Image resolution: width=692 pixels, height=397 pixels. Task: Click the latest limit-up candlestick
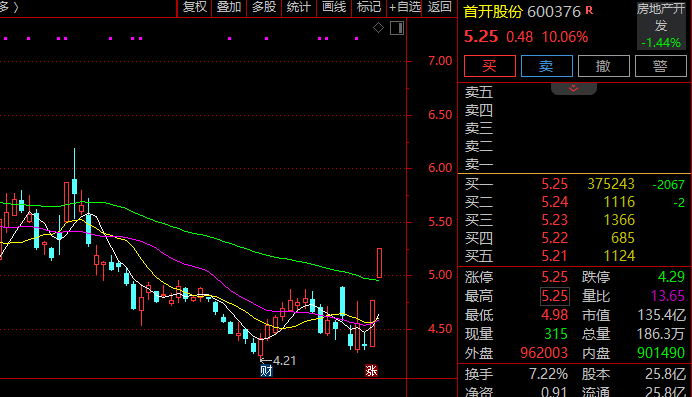[x=379, y=263]
